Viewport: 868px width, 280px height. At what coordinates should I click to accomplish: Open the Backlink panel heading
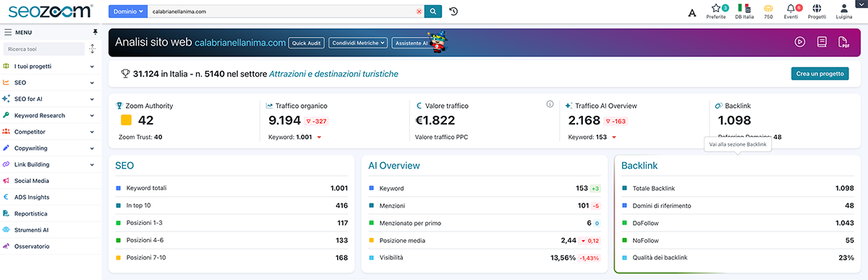639,166
